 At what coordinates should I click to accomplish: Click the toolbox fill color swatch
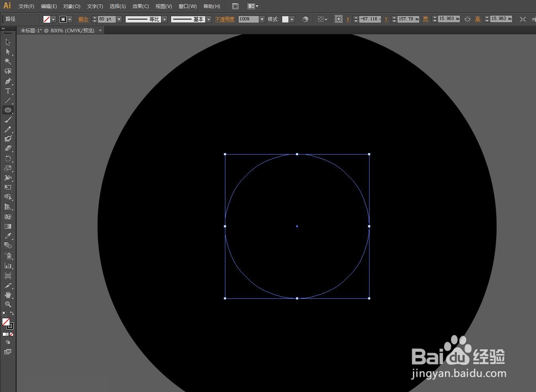pyautogui.click(x=6, y=322)
